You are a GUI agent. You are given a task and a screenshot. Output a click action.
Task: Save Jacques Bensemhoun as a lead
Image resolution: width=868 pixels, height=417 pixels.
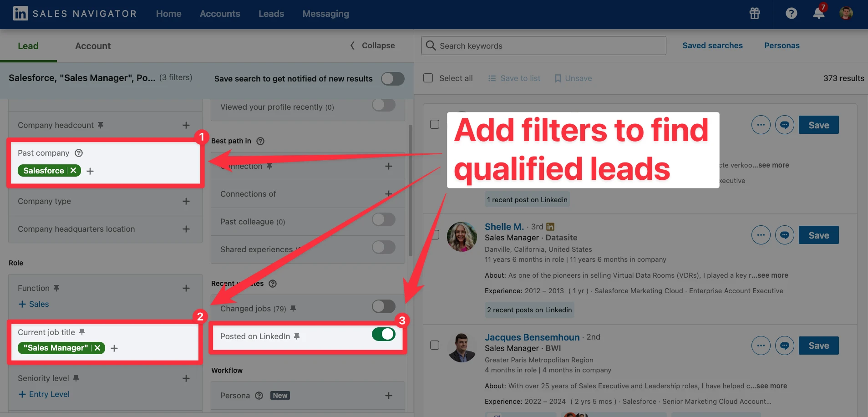click(819, 346)
